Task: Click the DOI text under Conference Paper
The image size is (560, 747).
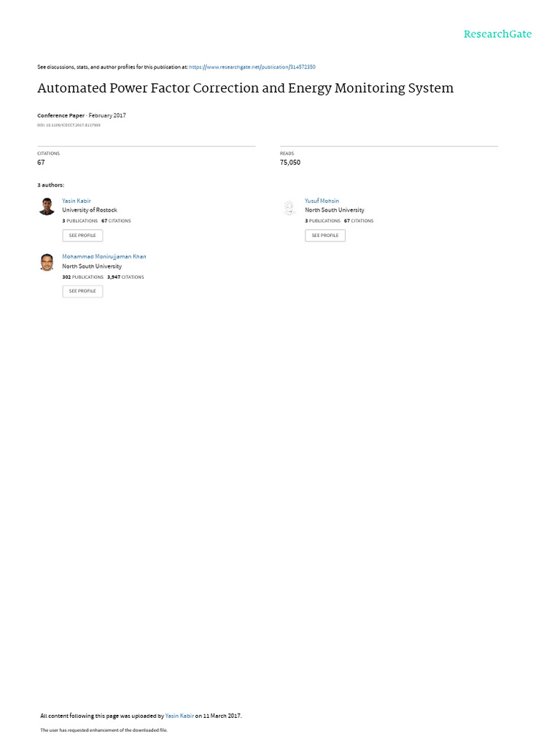Action: click(69, 125)
